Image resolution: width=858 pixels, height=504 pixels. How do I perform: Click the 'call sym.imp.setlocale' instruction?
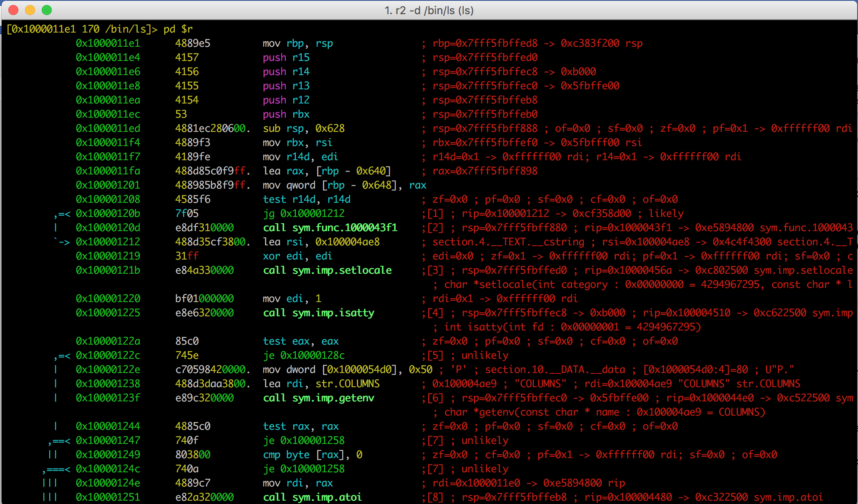[x=327, y=270]
